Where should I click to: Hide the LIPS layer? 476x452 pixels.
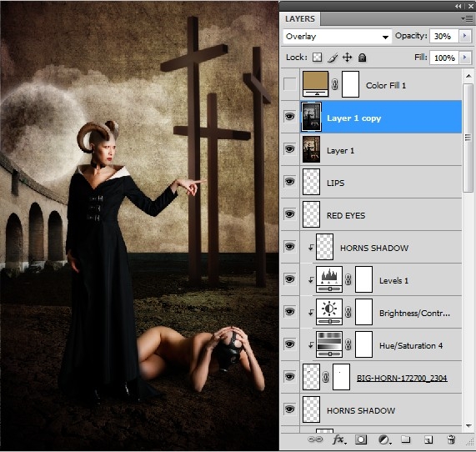[x=289, y=182]
